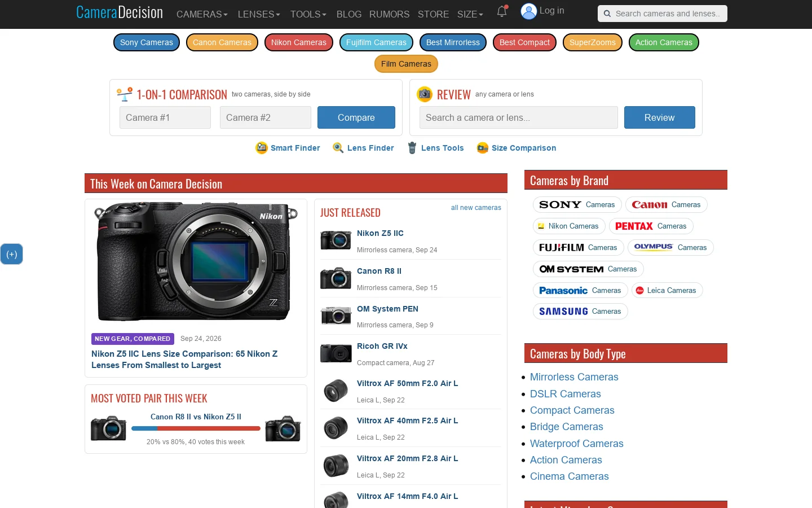Select the Nikon Cameras pill button
Image resolution: width=812 pixels, height=508 pixels.
tap(299, 42)
